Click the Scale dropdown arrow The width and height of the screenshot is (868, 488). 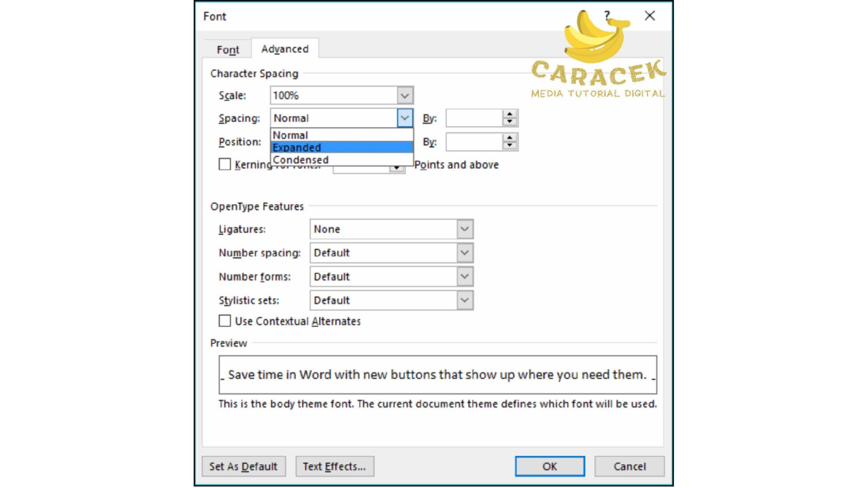tap(404, 95)
